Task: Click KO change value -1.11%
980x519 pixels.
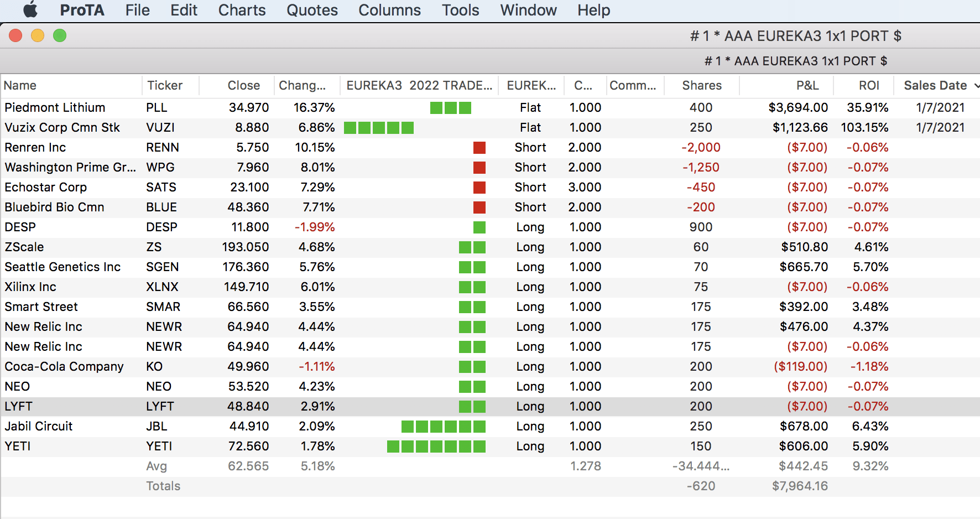Action: pyautogui.click(x=317, y=366)
